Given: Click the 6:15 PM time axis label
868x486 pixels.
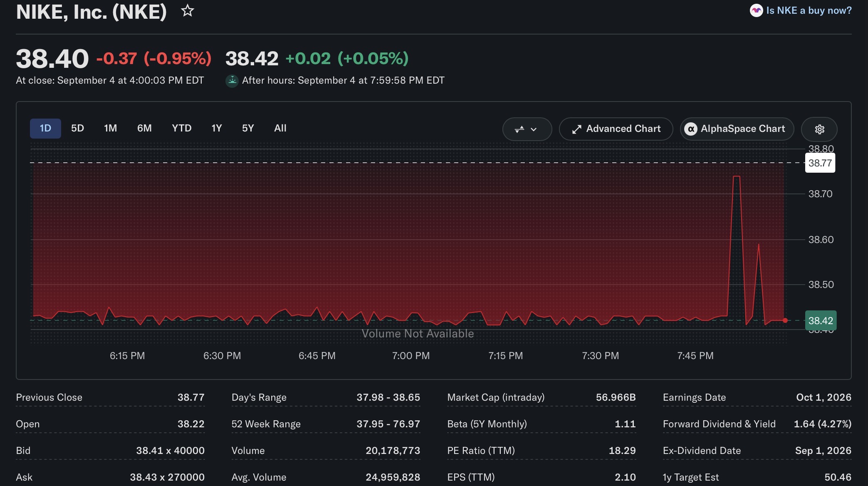Looking at the screenshot, I should coord(127,356).
